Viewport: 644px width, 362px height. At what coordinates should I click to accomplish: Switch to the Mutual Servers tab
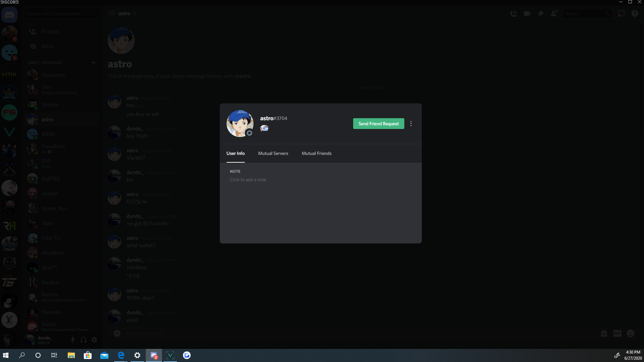point(273,153)
